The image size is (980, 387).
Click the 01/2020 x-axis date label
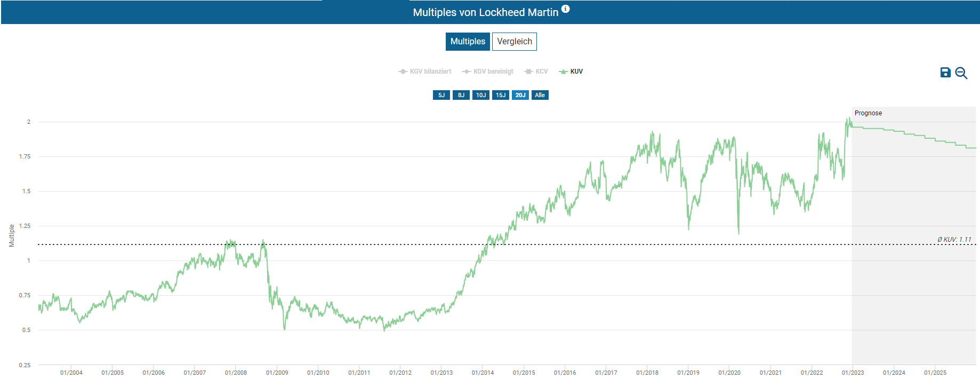point(729,373)
